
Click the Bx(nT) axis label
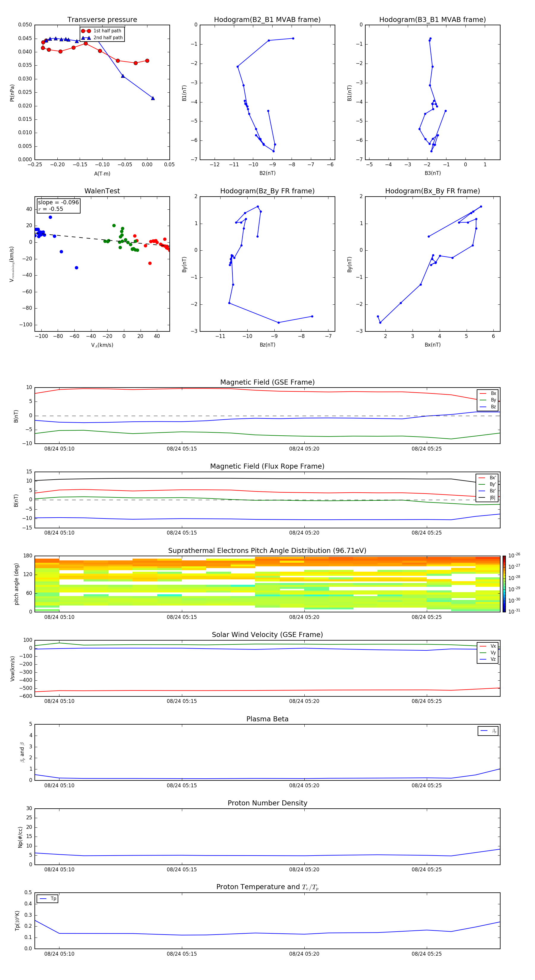point(432,345)
